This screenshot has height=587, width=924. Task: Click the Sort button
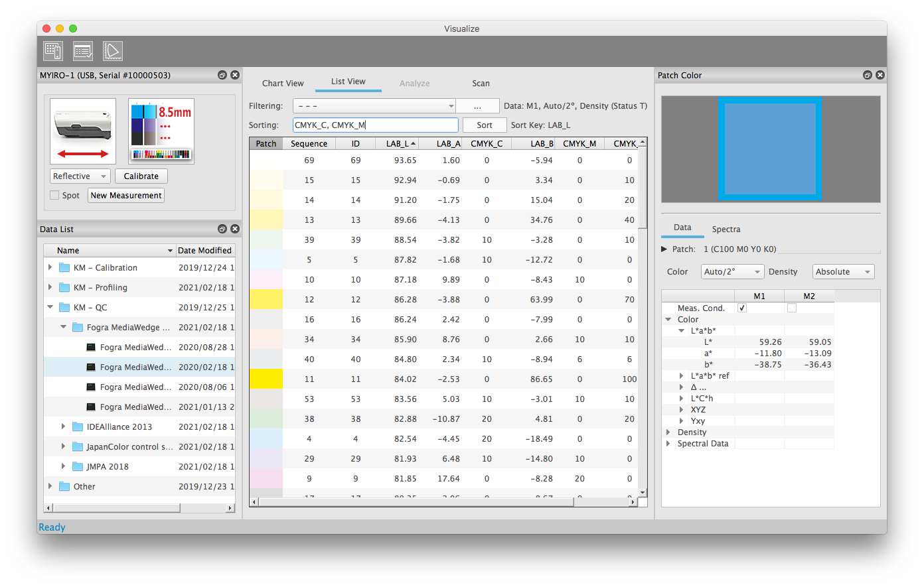pyautogui.click(x=485, y=125)
